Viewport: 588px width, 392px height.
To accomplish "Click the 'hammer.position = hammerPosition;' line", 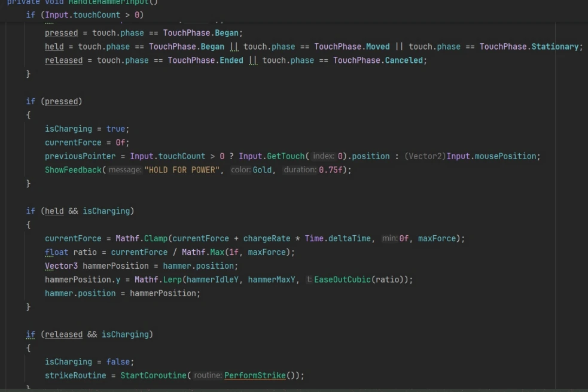I will coord(122,293).
